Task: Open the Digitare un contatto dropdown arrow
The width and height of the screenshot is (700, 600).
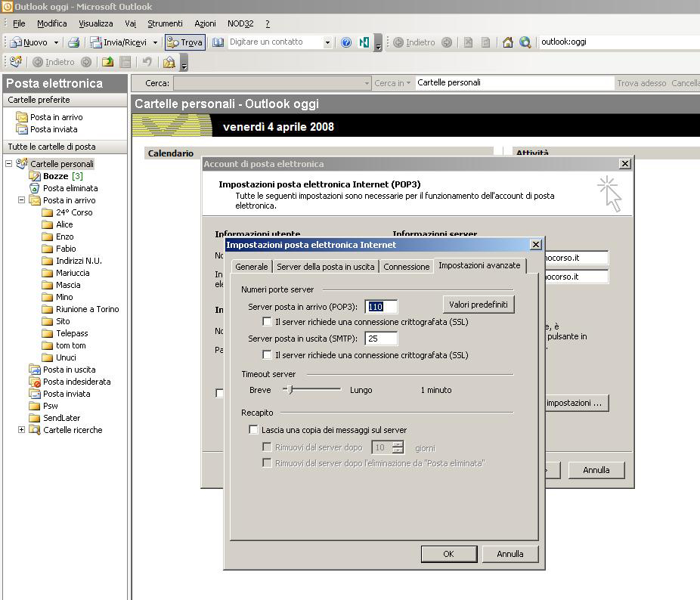Action: tap(327, 42)
